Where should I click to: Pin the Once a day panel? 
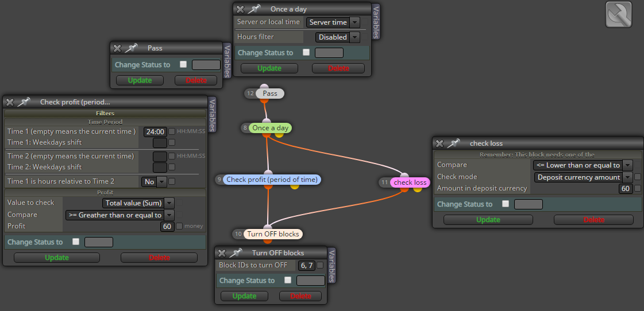[x=254, y=9]
